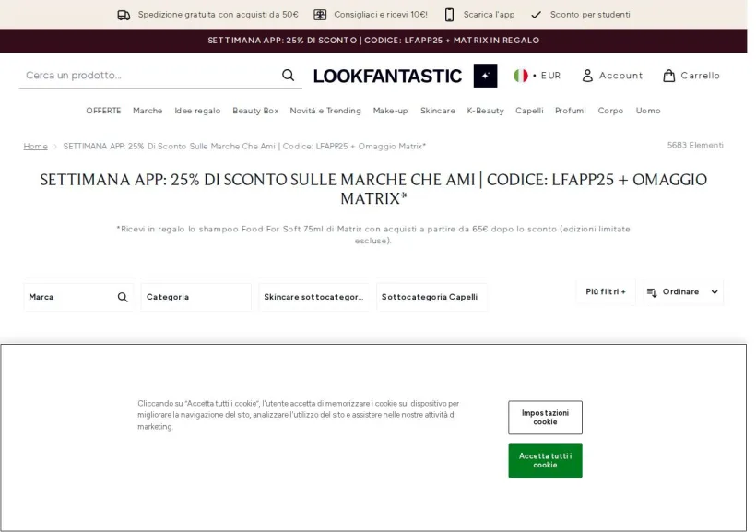Click the SETTIMANA APP page heading
The height and width of the screenshot is (532, 756).
tap(373, 189)
